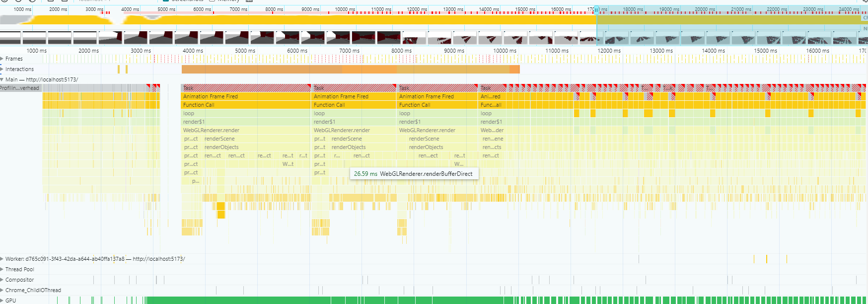Expand the Compositor track

click(2, 280)
